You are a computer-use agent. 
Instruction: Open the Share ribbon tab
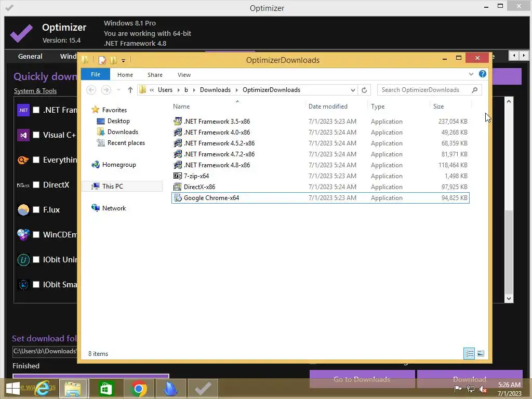(x=155, y=75)
